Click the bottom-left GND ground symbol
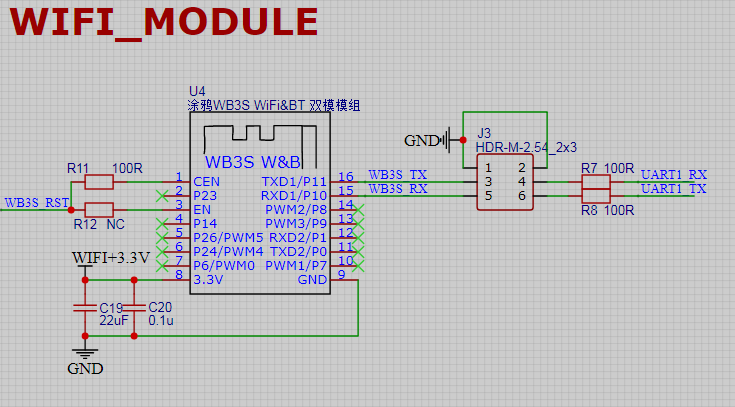735x407 pixels. pos(85,361)
